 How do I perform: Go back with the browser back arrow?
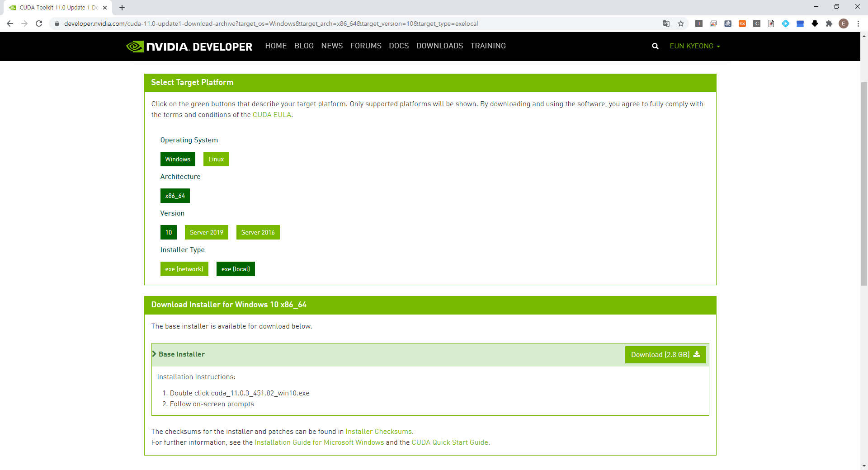point(10,23)
